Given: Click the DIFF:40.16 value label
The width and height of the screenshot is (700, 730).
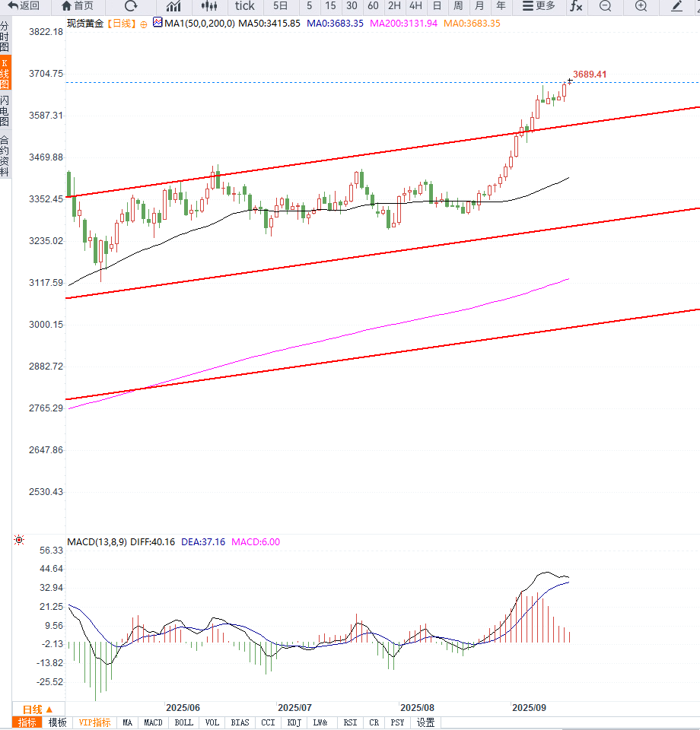Looking at the screenshot, I should (x=152, y=542).
